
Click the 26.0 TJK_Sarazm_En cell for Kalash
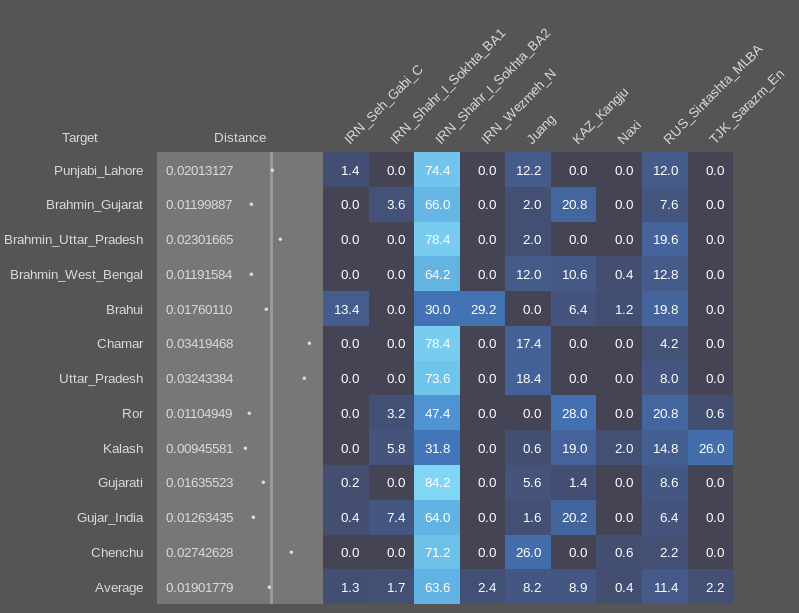pos(710,448)
